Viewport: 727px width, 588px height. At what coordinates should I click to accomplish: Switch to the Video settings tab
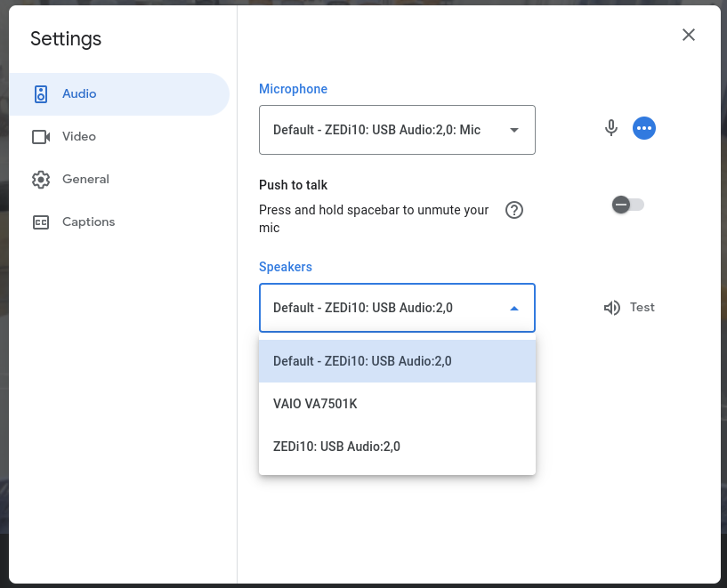[x=79, y=137]
